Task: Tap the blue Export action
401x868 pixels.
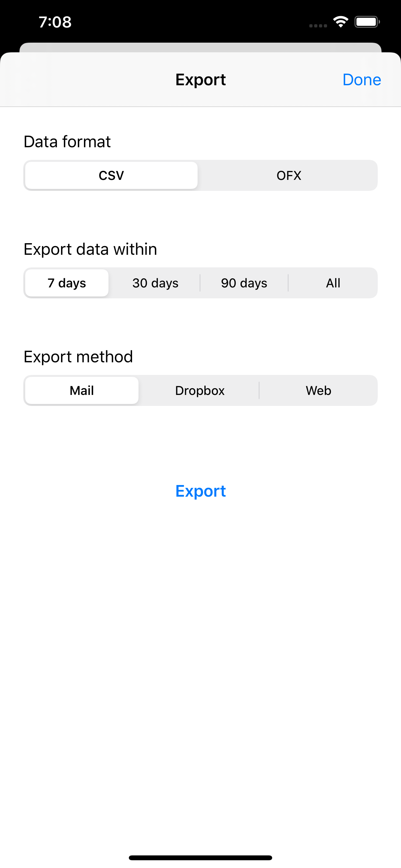Action: coord(200,491)
